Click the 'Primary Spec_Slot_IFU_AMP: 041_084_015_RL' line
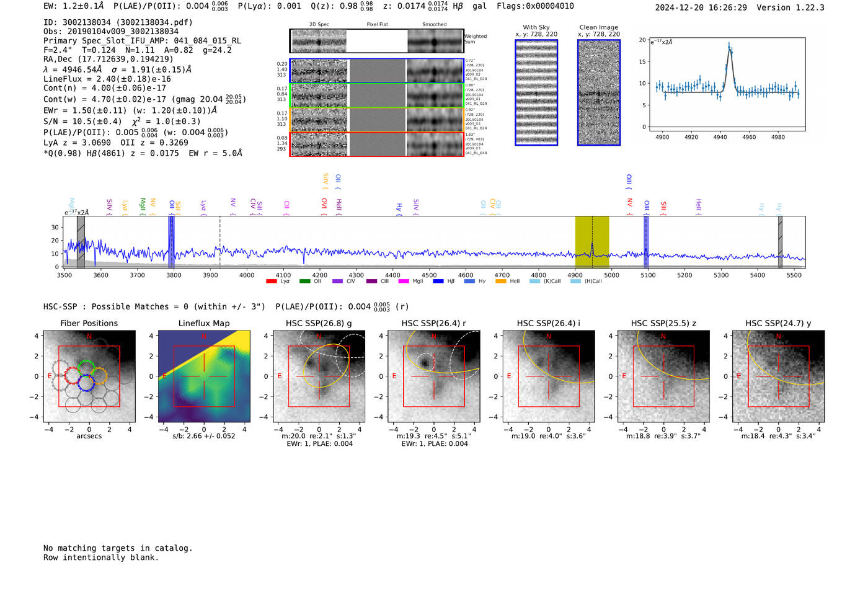This screenshot has height=591, width=868. coord(143,41)
